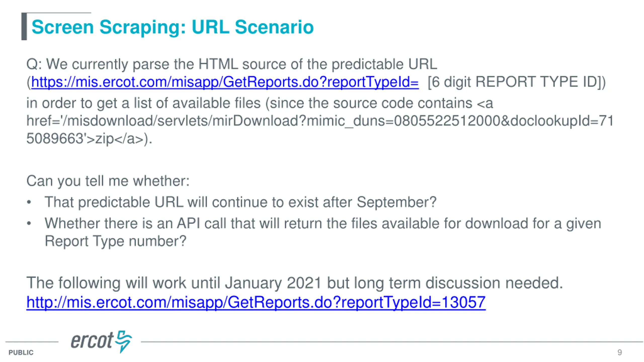The image size is (644, 362).
Task: Click the bullet dot before "Whether there is"
Action: coord(29,223)
